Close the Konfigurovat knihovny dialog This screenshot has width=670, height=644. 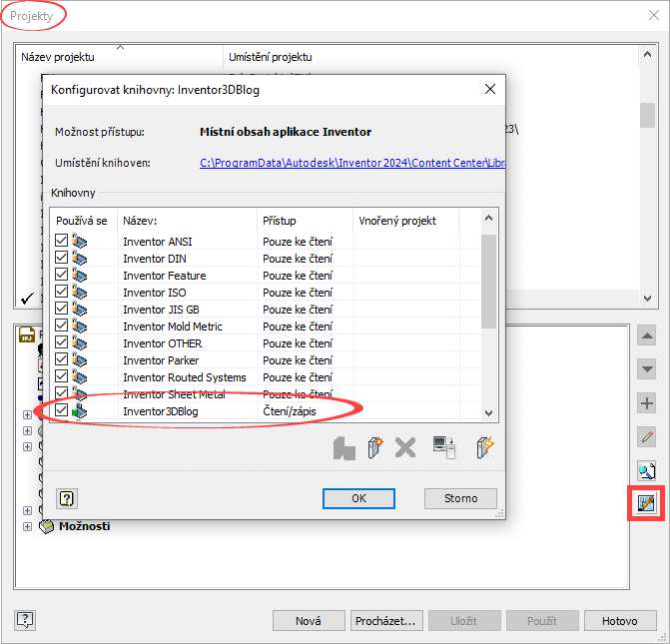click(x=490, y=89)
